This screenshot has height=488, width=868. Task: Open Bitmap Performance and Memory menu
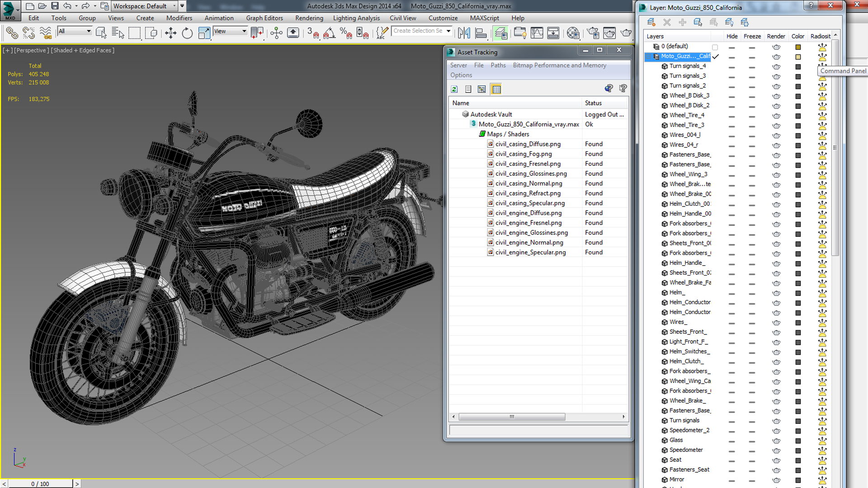coord(559,65)
